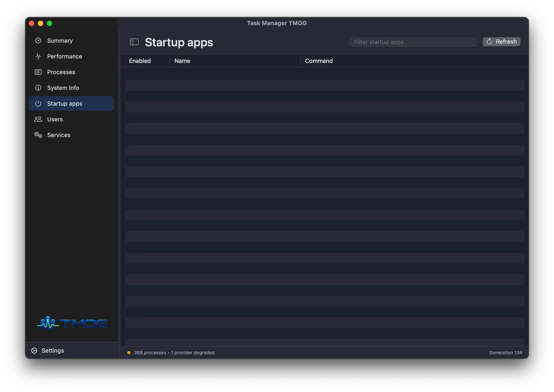
Task: Click the Refresh button
Action: click(x=501, y=42)
